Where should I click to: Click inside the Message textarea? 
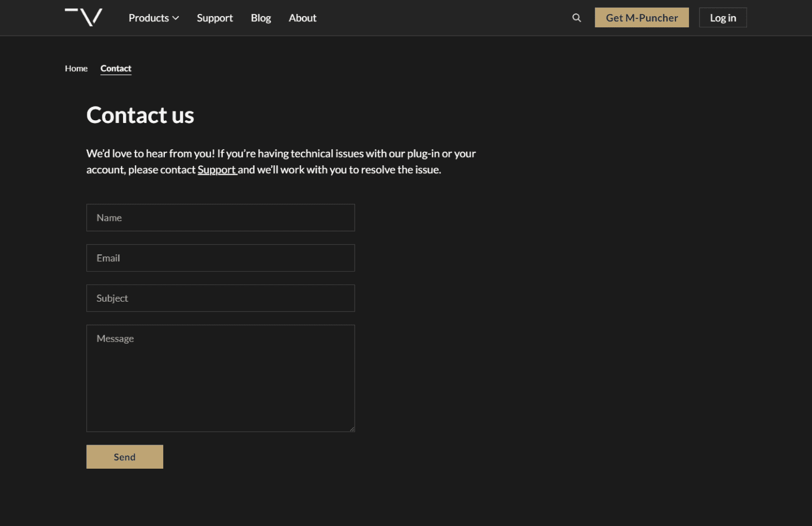tap(221, 378)
